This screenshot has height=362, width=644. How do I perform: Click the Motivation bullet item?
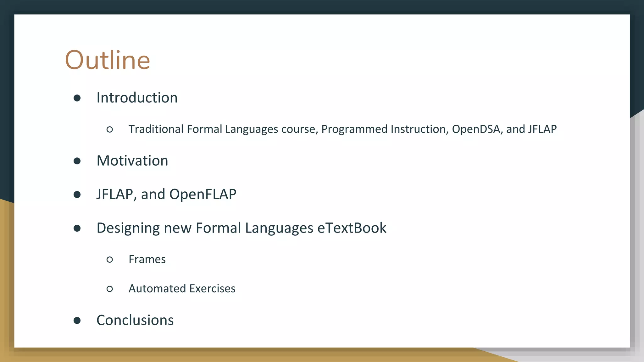tap(132, 161)
